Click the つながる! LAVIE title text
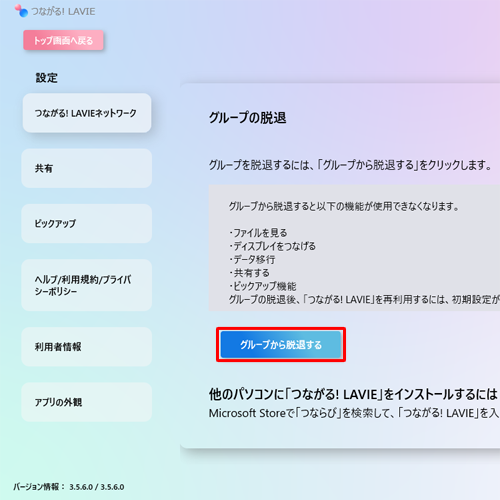This screenshot has width=500, height=500. [63, 12]
